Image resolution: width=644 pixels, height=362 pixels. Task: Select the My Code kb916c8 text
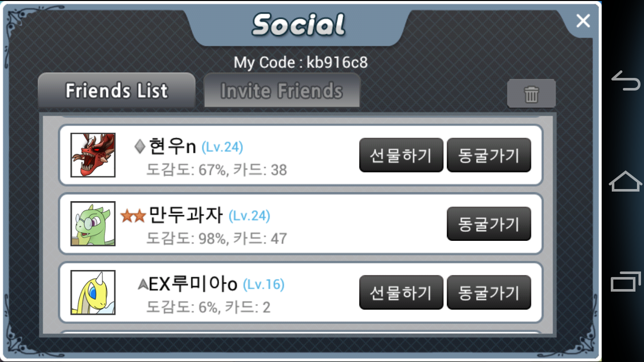(300, 63)
